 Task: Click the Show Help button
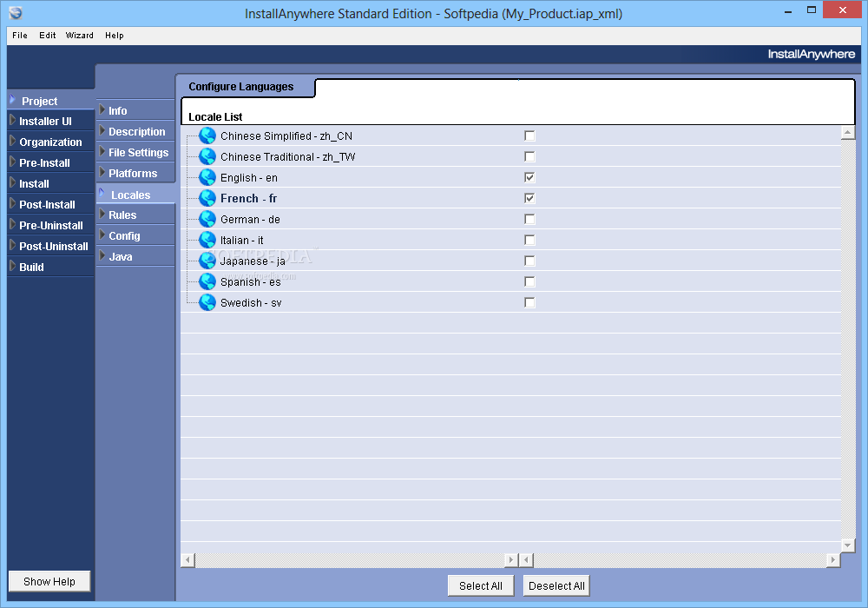[x=49, y=581]
